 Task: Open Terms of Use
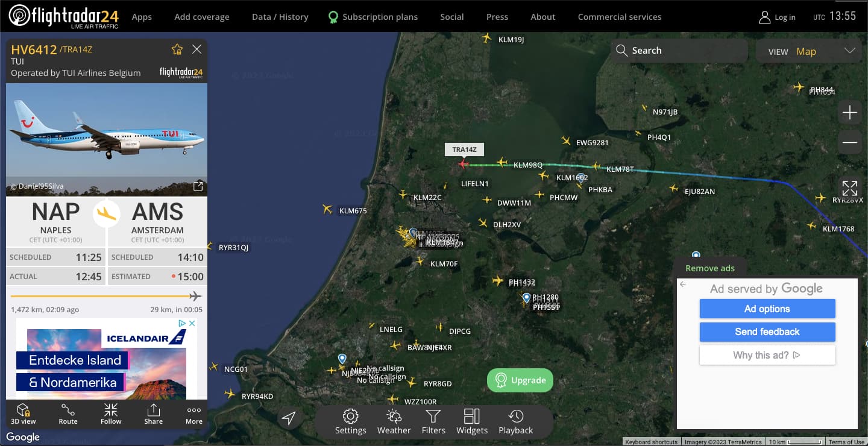pyautogui.click(x=846, y=442)
